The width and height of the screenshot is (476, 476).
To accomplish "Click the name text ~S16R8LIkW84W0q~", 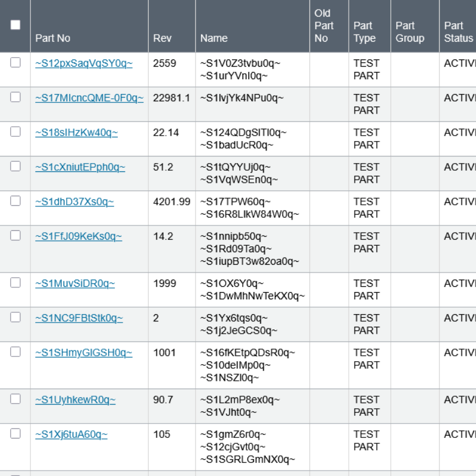I will coord(249,214).
